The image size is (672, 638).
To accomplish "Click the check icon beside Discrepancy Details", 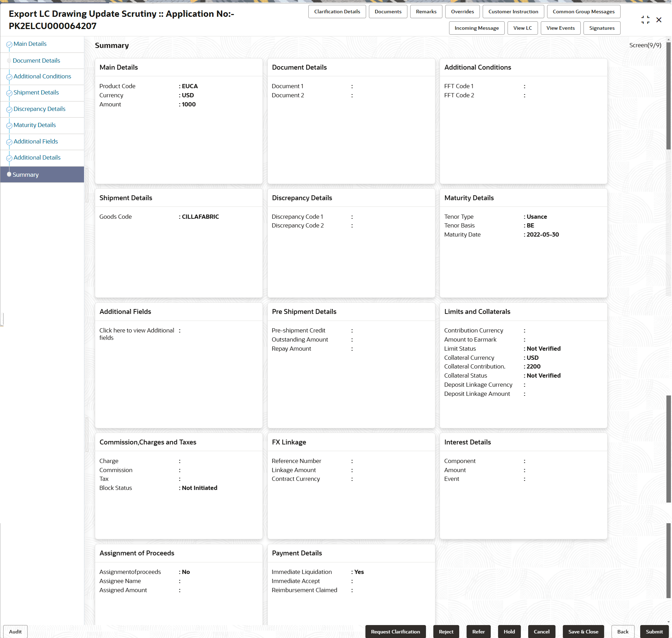I will (9, 109).
